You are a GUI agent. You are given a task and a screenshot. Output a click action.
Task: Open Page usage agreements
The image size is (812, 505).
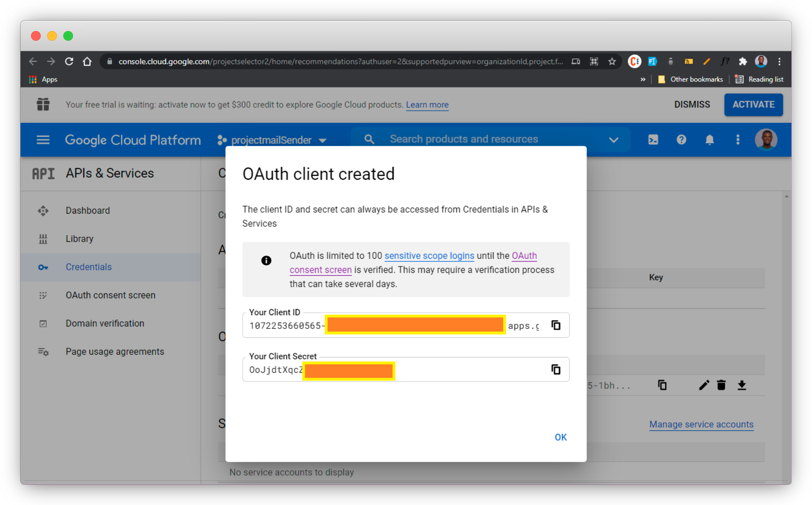(x=111, y=351)
